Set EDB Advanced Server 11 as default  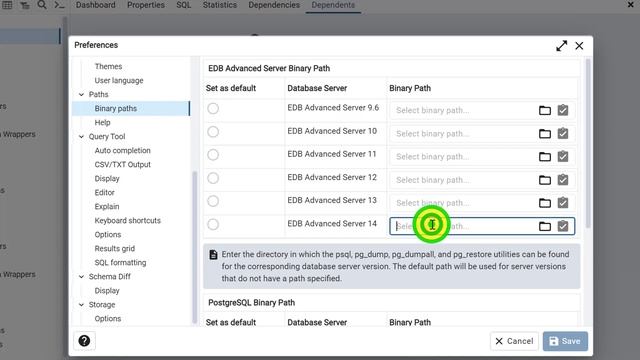213,155
